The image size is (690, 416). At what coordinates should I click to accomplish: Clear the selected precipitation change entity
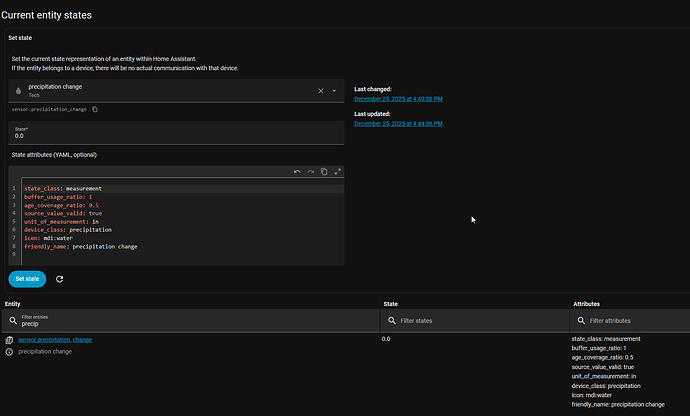click(321, 91)
